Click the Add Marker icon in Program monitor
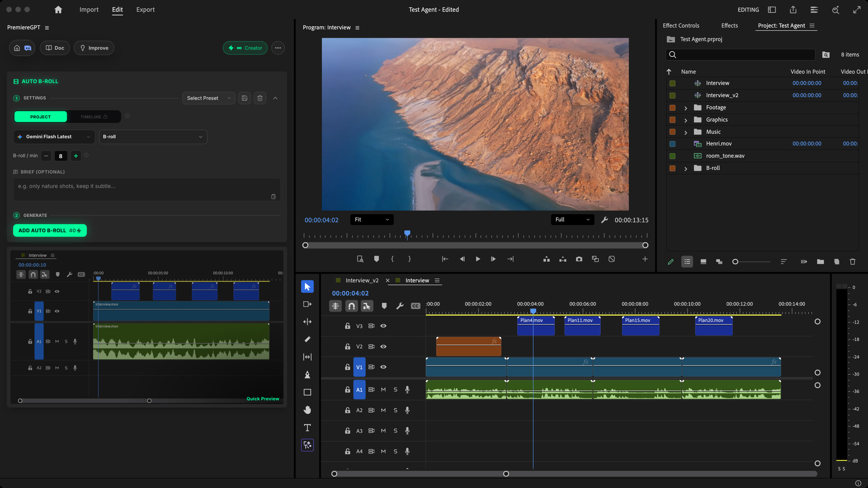The width and height of the screenshot is (868, 488). tap(376, 259)
